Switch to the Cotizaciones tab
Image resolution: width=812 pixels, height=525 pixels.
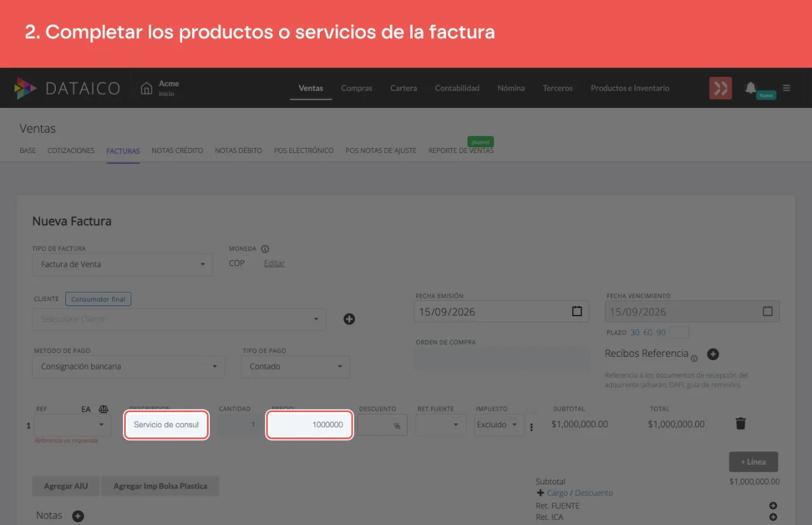(x=71, y=150)
